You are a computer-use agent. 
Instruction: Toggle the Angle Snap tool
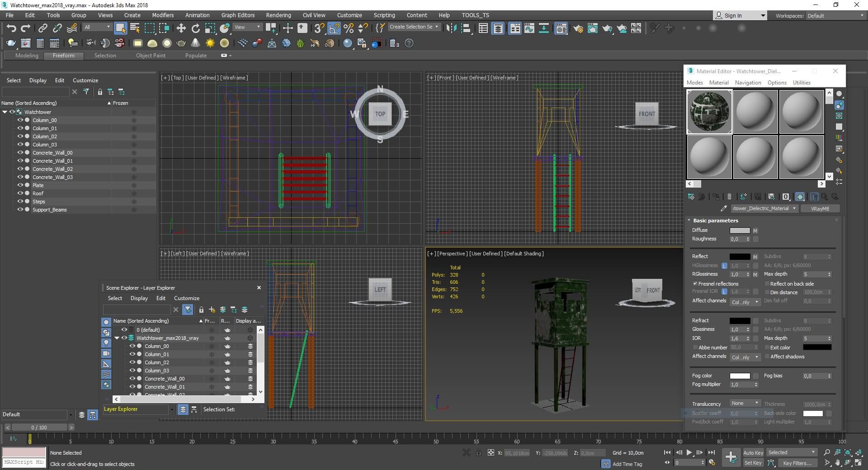334,28
